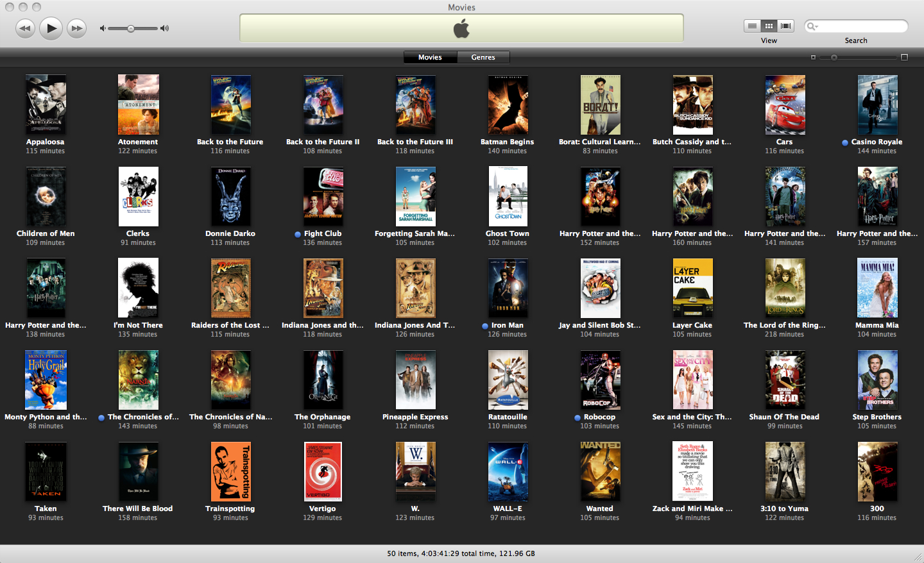Select the Mamma Mia poster
Viewport: 924px width, 563px height.
(x=877, y=288)
